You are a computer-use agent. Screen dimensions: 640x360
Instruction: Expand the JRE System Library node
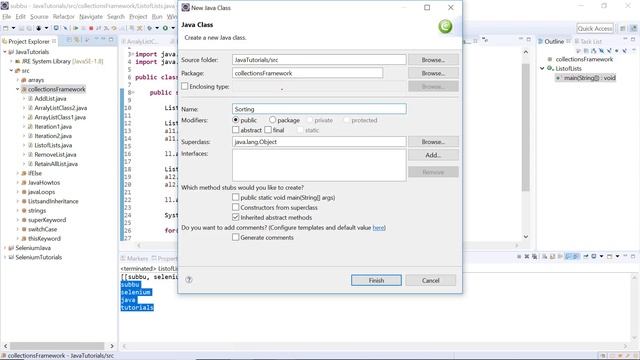pos(11,61)
